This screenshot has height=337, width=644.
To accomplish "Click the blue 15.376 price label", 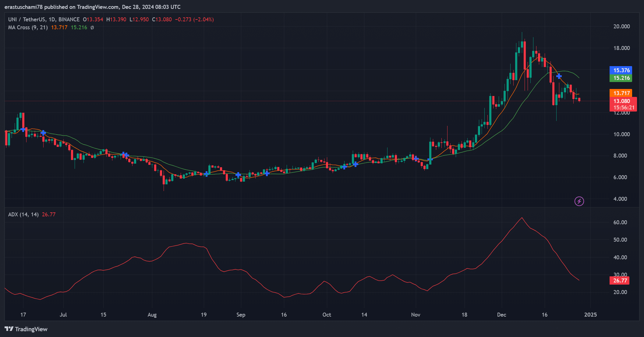I will click(x=621, y=70).
